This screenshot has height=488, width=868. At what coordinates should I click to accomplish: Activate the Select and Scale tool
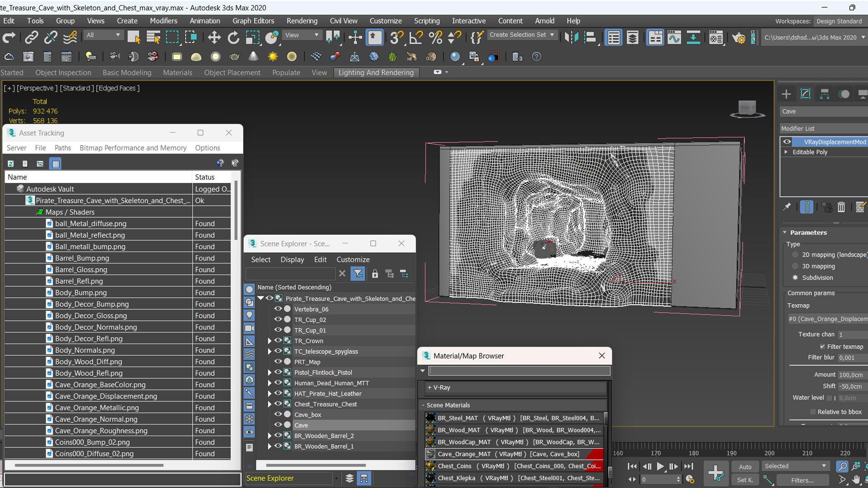252,38
